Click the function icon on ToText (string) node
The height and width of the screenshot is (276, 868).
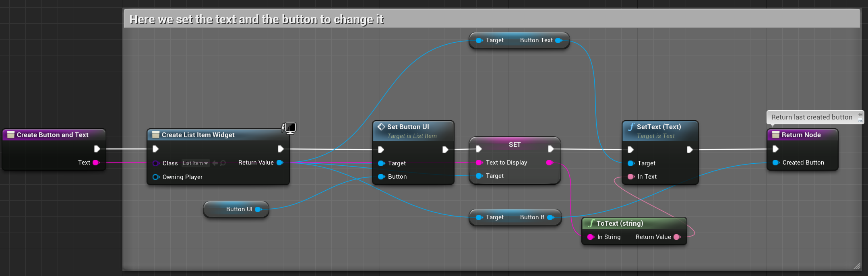point(591,223)
